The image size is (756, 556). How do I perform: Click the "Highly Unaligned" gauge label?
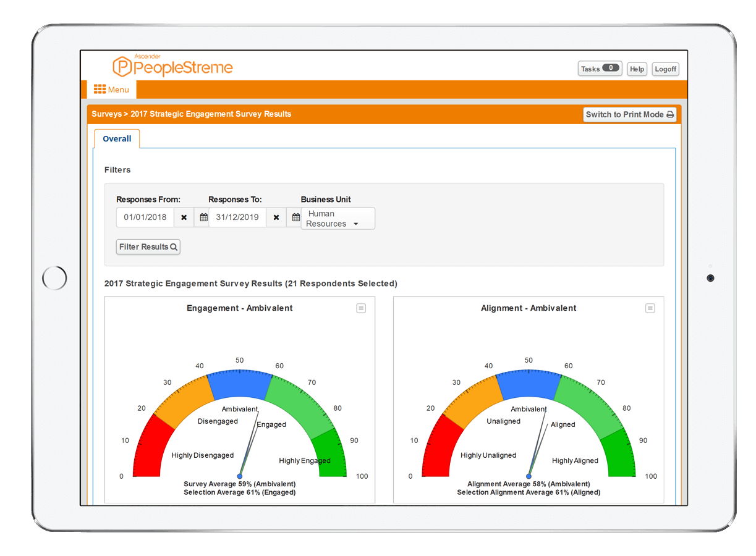(488, 455)
